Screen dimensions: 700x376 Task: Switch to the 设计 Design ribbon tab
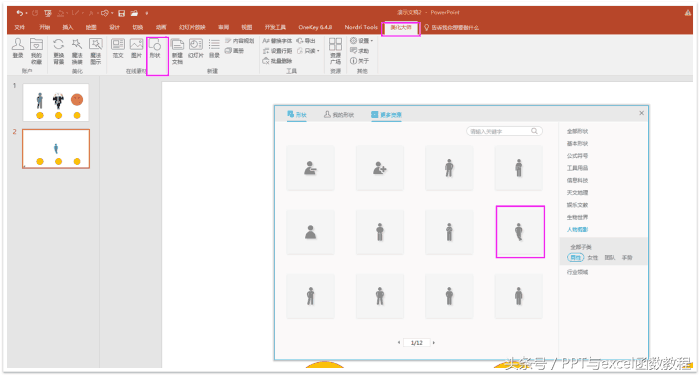click(114, 28)
